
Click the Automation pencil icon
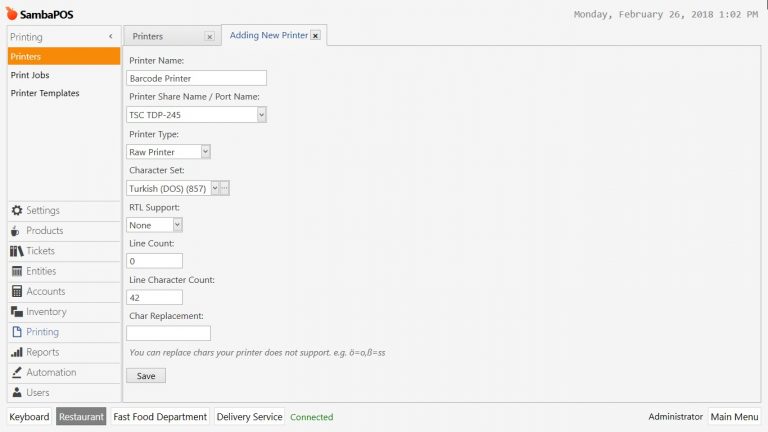(17, 372)
